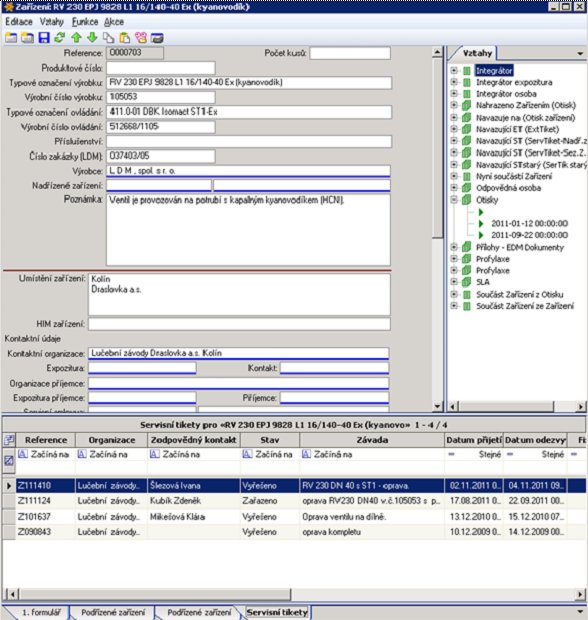Select ticket row Z090843
This screenshot has width=588, height=620.
click(294, 532)
